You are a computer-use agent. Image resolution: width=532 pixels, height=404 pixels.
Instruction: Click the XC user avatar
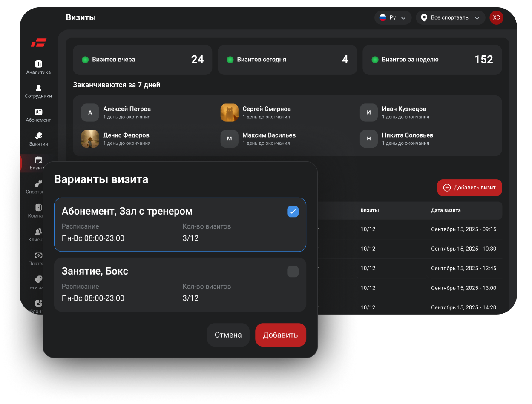coord(496,17)
